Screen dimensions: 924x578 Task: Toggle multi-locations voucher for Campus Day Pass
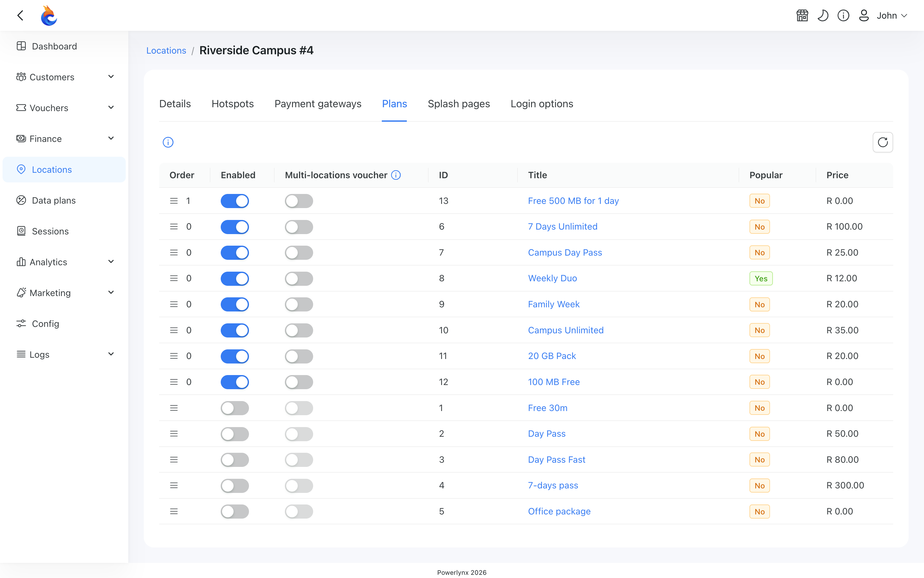299,253
